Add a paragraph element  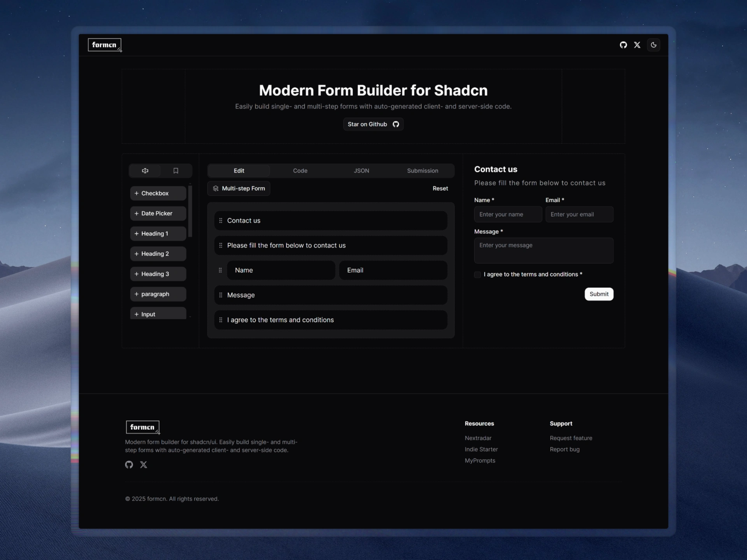coord(158,294)
